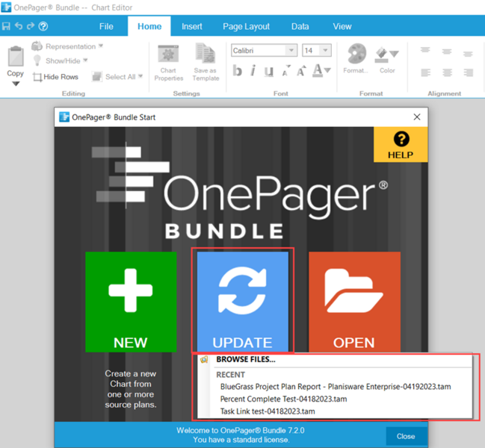Save chart using quick access save icon
The image size is (485, 448).
click(6, 26)
